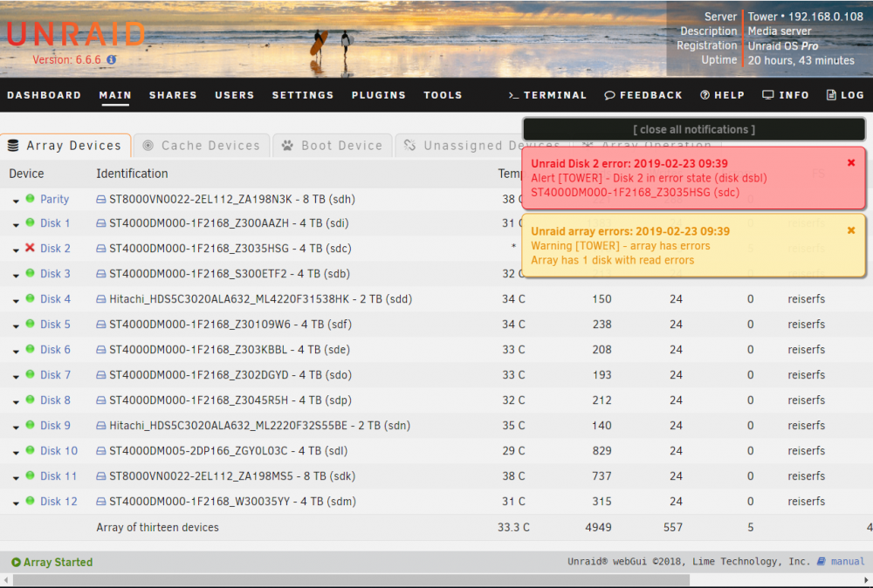Click Disk 5 green status indicator
The height and width of the screenshot is (588, 873).
30,323
